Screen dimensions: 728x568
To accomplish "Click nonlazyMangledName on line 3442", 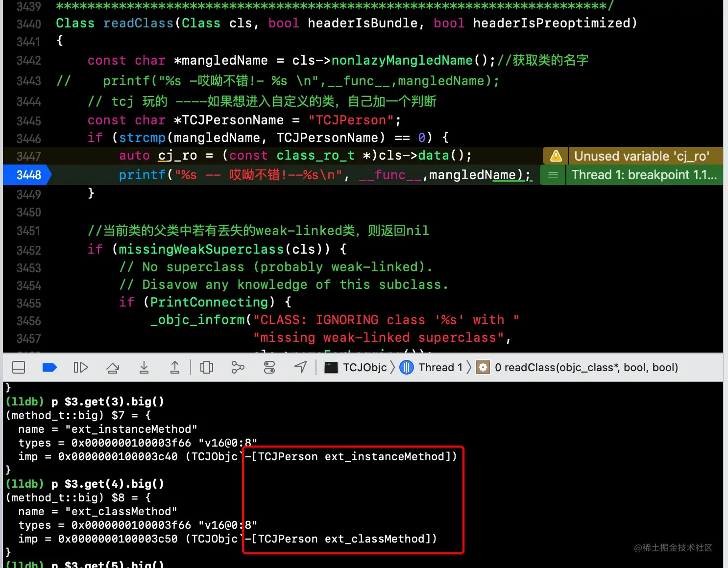I will coord(402,60).
